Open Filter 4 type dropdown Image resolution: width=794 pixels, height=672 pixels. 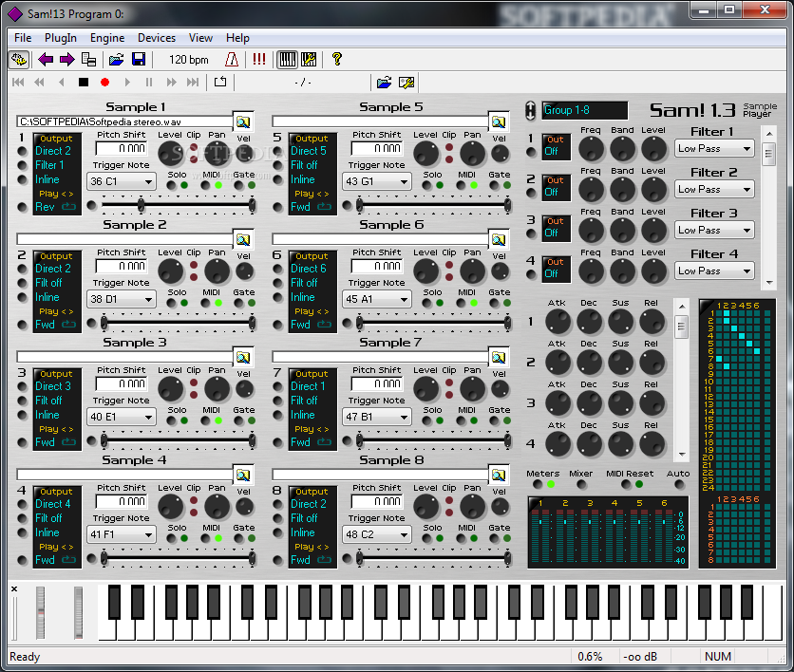pyautogui.click(x=714, y=271)
